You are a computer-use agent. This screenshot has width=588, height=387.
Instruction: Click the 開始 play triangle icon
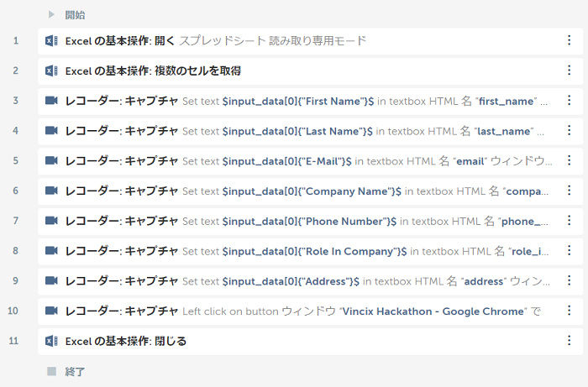[x=51, y=14]
